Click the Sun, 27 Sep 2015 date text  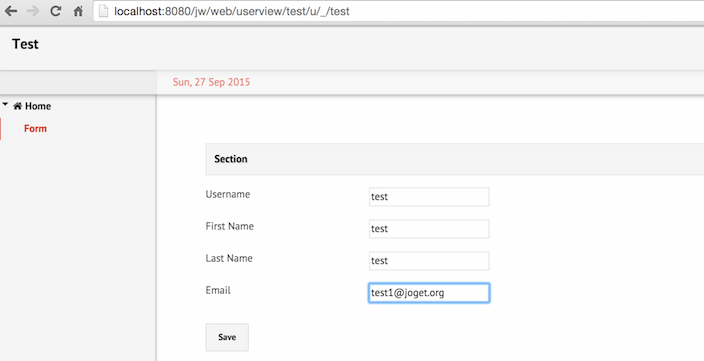[211, 82]
